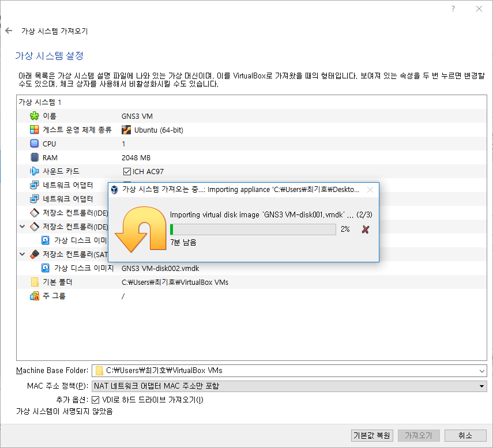Click the primary group icon
The width and height of the screenshot is (493, 448).
click(x=34, y=296)
